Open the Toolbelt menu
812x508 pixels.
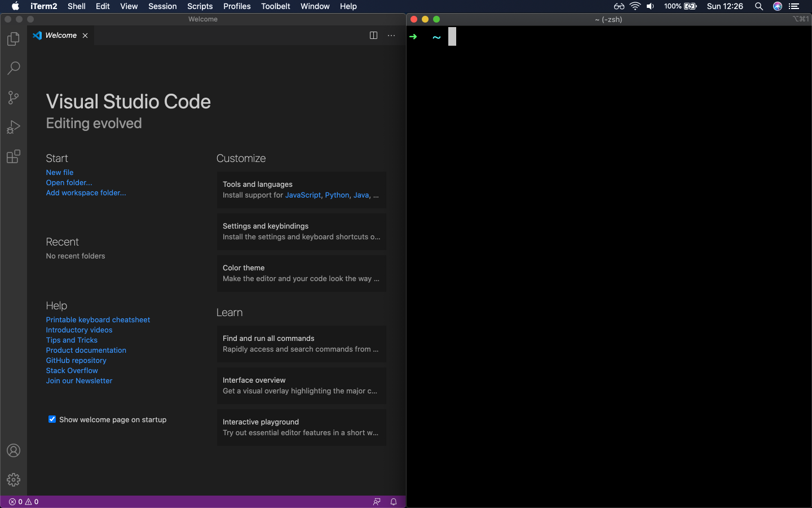275,6
